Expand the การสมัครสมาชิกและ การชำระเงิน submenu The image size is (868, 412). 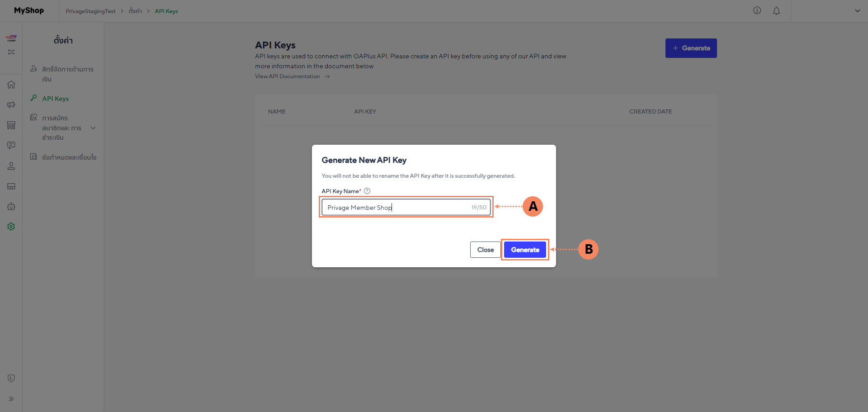[x=93, y=128]
